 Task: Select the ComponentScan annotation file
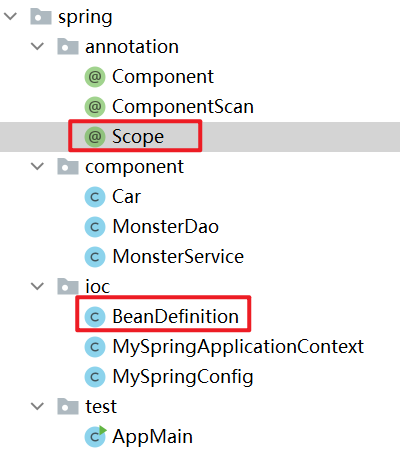[x=183, y=107]
